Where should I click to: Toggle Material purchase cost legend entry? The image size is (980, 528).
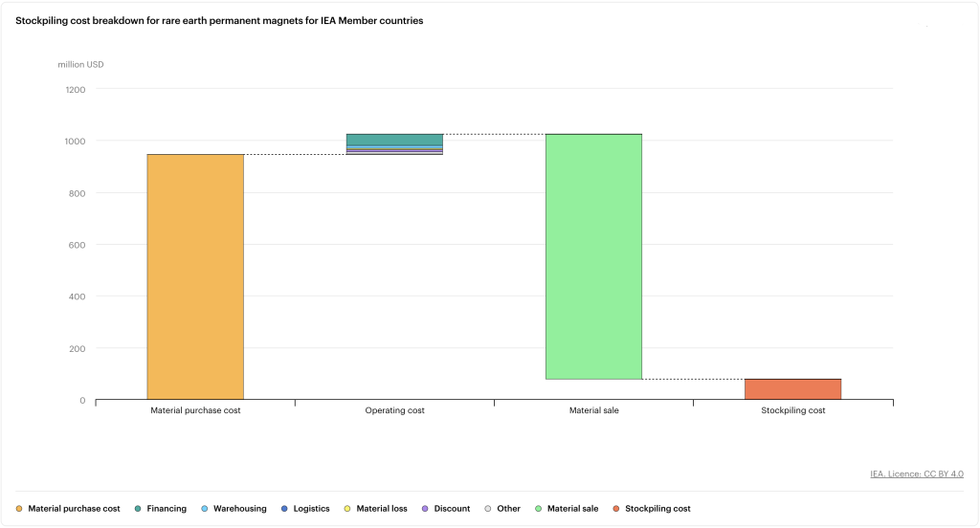click(74, 509)
